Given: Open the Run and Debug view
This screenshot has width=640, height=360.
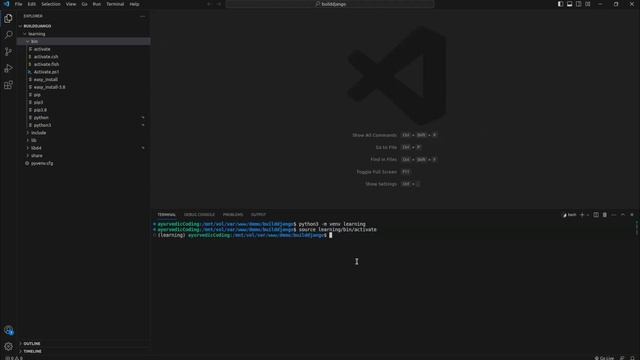Looking at the screenshot, I should tap(8, 69).
